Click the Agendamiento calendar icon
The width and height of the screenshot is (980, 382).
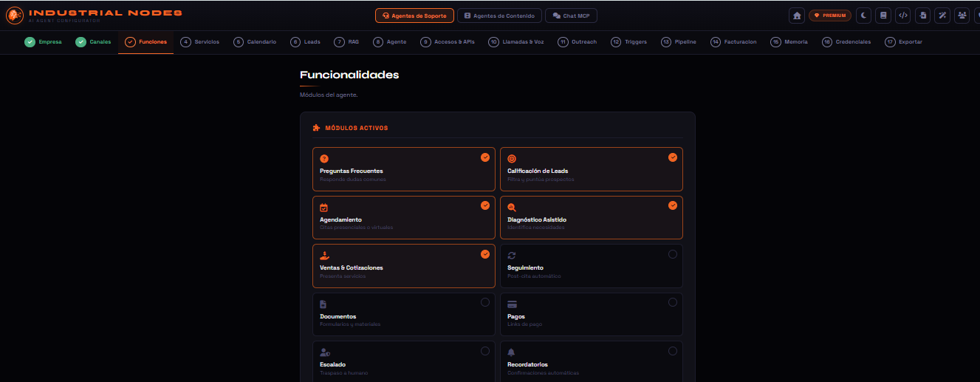tap(323, 208)
